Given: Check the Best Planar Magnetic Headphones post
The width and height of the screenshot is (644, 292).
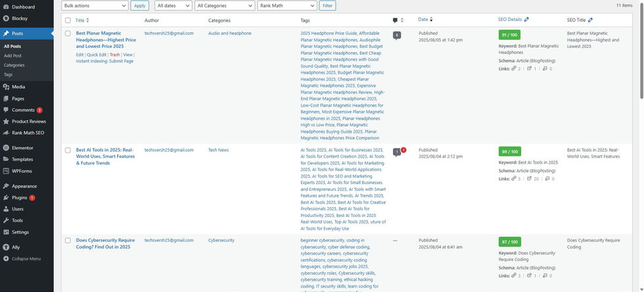Looking at the screenshot, I should coord(68,34).
